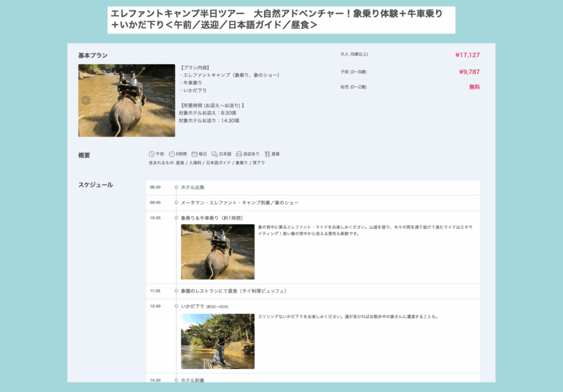The width and height of the screenshot is (563, 392).
Task: Click the 11:35 lunch timeline marker
Action: coord(176,291)
